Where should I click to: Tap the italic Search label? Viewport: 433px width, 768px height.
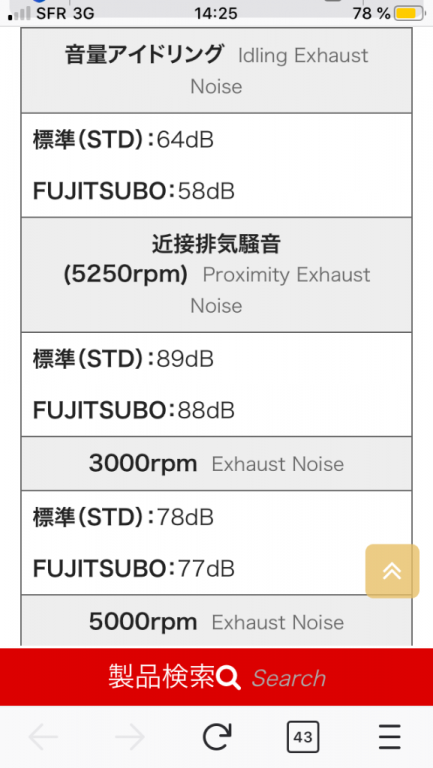(289, 679)
